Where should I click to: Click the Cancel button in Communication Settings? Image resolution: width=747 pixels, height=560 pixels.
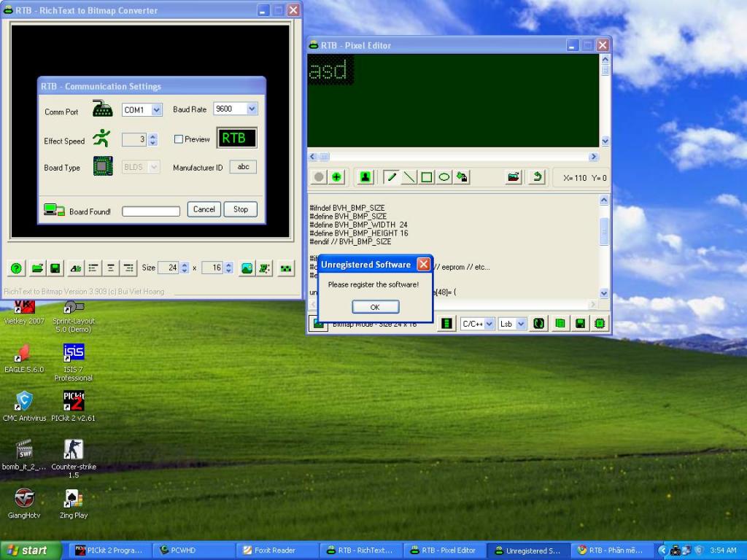(x=204, y=209)
